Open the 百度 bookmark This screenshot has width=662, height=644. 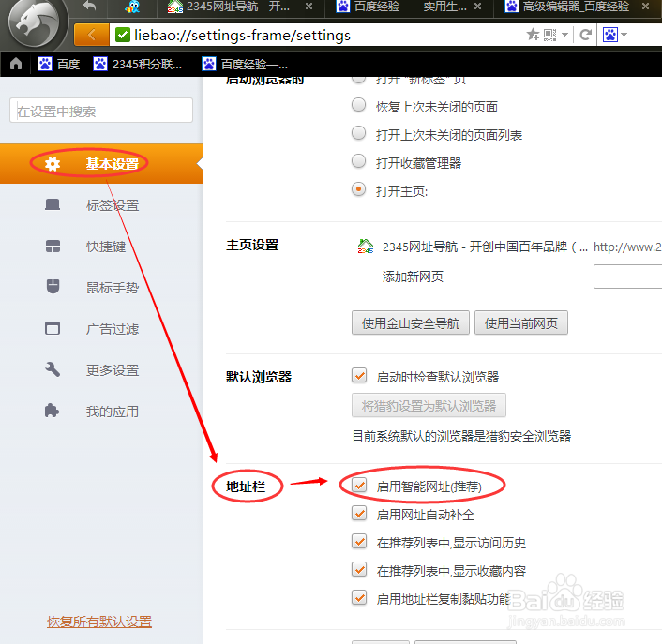pyautogui.click(x=59, y=64)
